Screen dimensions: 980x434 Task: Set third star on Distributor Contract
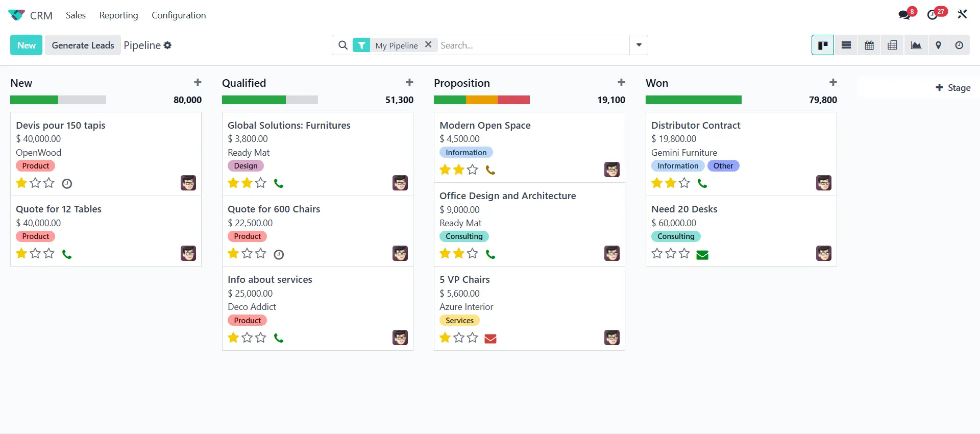click(684, 183)
